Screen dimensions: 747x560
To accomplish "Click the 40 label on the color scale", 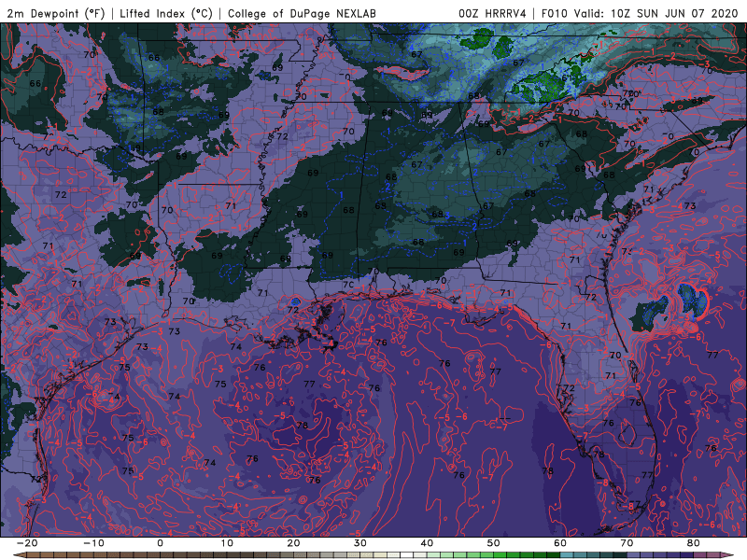I will 427,543.
